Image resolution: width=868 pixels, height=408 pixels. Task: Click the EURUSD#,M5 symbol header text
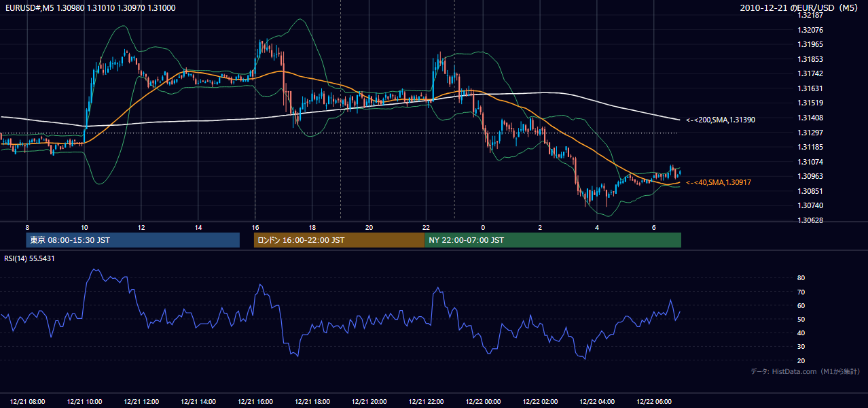90,8
